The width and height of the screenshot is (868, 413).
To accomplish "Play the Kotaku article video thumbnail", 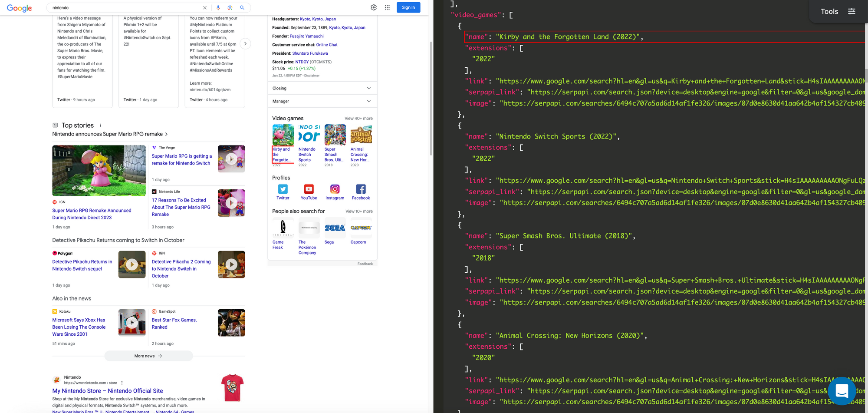I will (x=132, y=323).
